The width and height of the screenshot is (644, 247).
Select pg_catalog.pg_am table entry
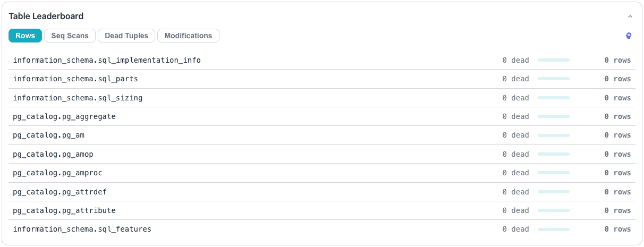pos(322,135)
